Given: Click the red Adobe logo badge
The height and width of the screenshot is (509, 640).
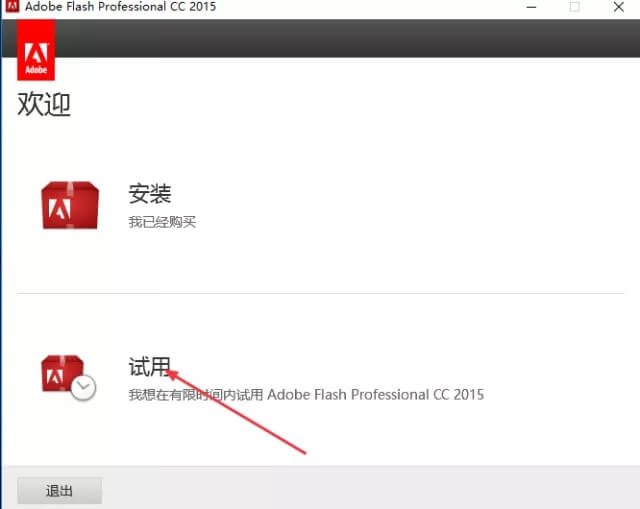Looking at the screenshot, I should click(x=36, y=50).
